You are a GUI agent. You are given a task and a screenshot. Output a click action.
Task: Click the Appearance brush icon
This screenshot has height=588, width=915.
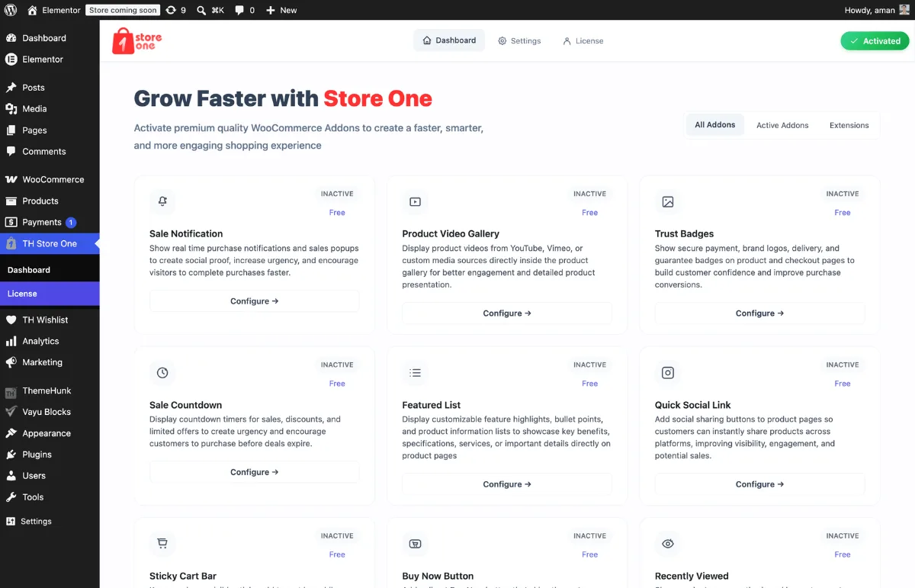[11, 433]
